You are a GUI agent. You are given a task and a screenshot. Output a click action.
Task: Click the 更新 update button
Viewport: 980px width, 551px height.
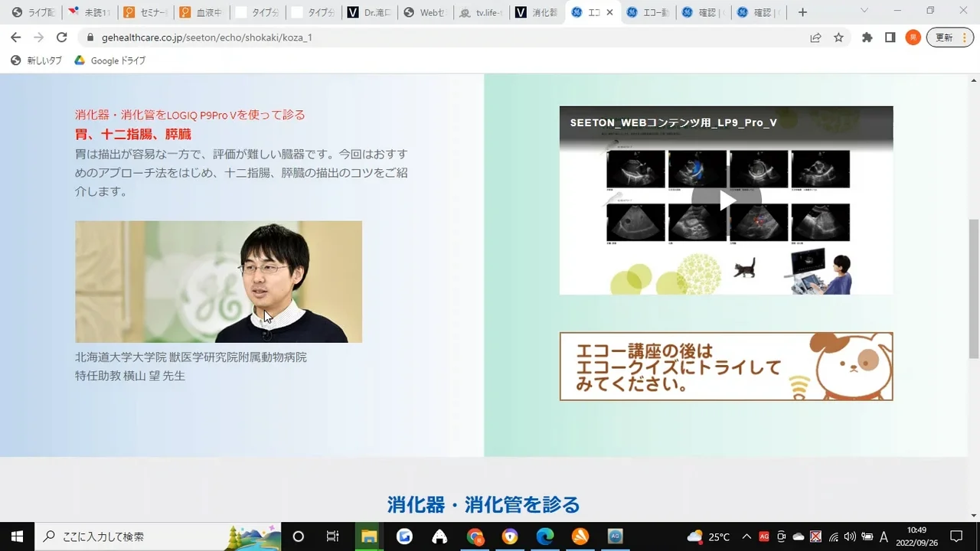coord(949,37)
